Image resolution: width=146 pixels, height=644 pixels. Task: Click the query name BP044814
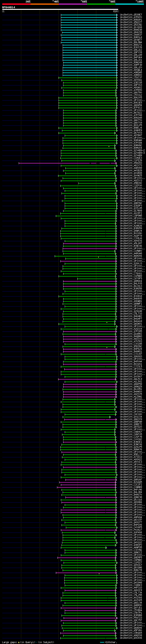coord(8,8)
